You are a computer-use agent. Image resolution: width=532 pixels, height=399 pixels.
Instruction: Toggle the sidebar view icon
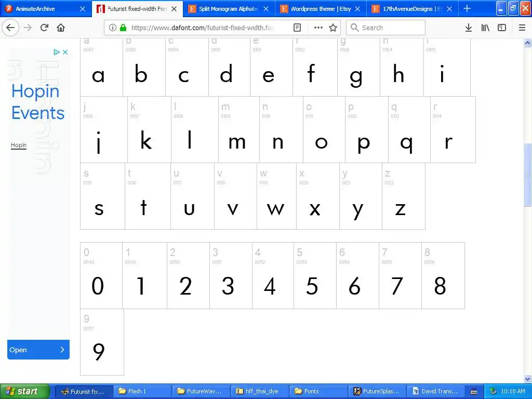click(502, 28)
